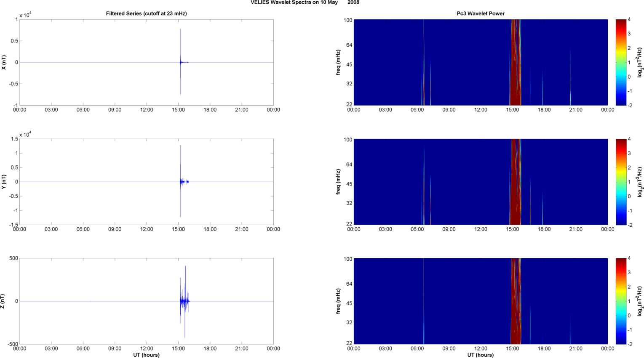Click the '06:00' tick under the top spectrogram
The height and width of the screenshot is (358, 644).
pyautogui.click(x=417, y=110)
